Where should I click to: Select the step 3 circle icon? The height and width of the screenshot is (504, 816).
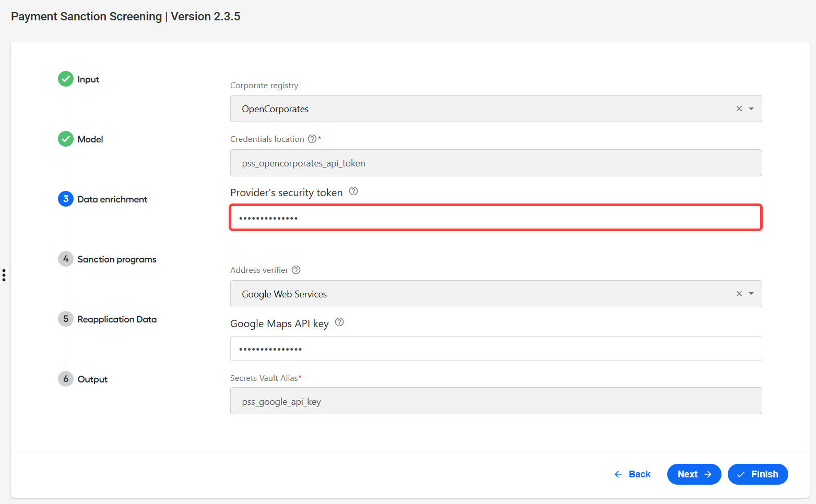pyautogui.click(x=66, y=199)
